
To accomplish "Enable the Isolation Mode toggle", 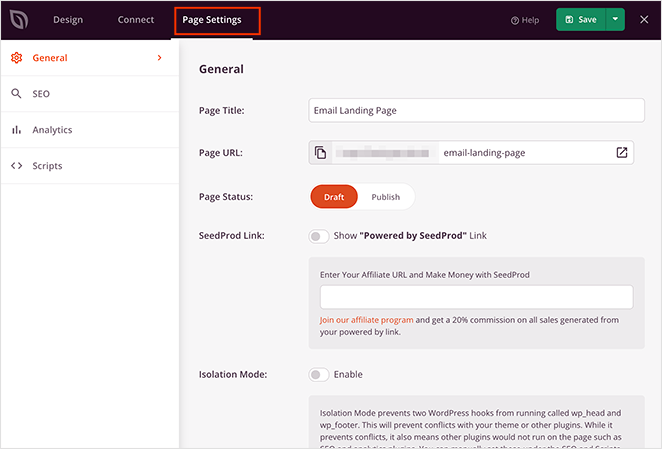I will pos(318,375).
